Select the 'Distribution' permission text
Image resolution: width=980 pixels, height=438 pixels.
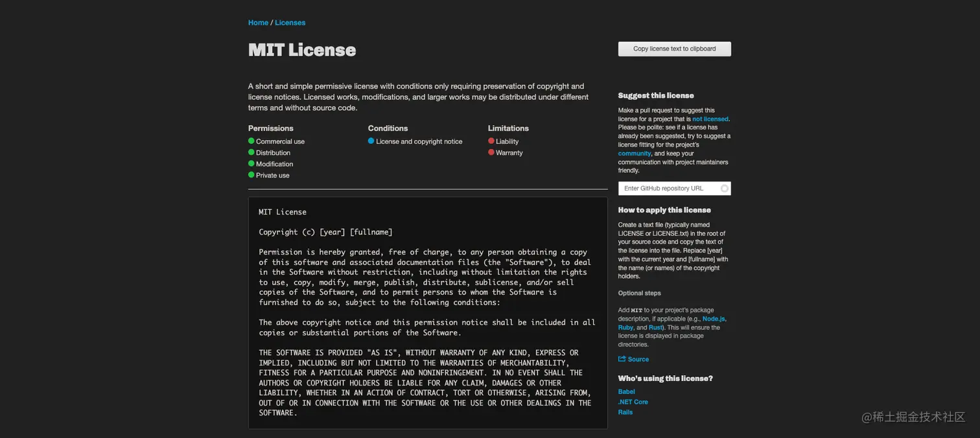click(273, 153)
